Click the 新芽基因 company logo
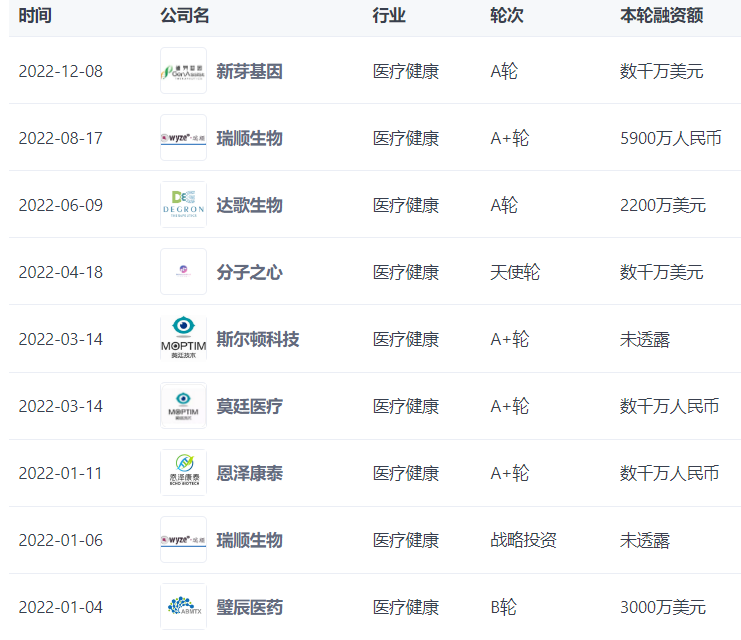Viewport: 741px width, 640px height. click(183, 71)
